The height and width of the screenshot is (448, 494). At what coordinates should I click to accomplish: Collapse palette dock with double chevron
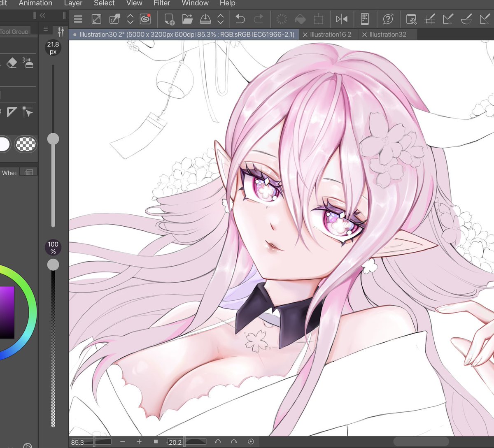[42, 16]
